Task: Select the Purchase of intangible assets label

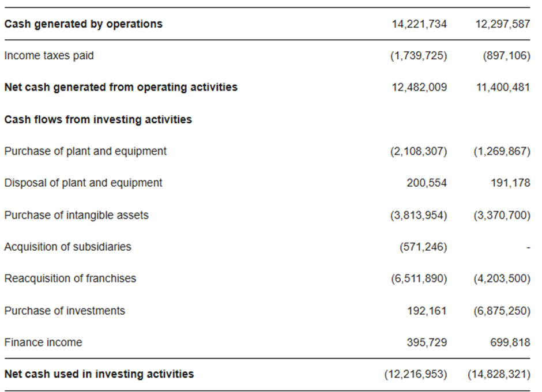Action: (x=76, y=216)
